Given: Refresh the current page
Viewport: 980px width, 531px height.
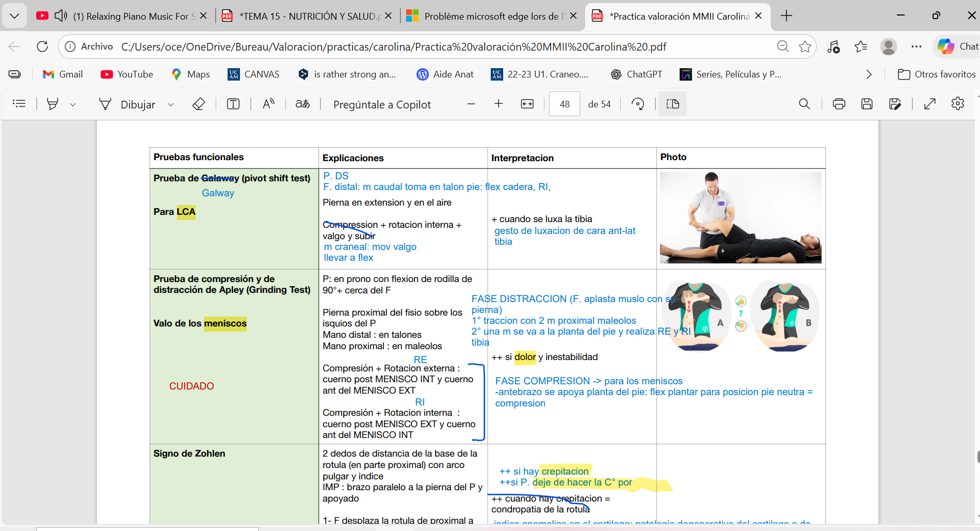Looking at the screenshot, I should point(42,46).
